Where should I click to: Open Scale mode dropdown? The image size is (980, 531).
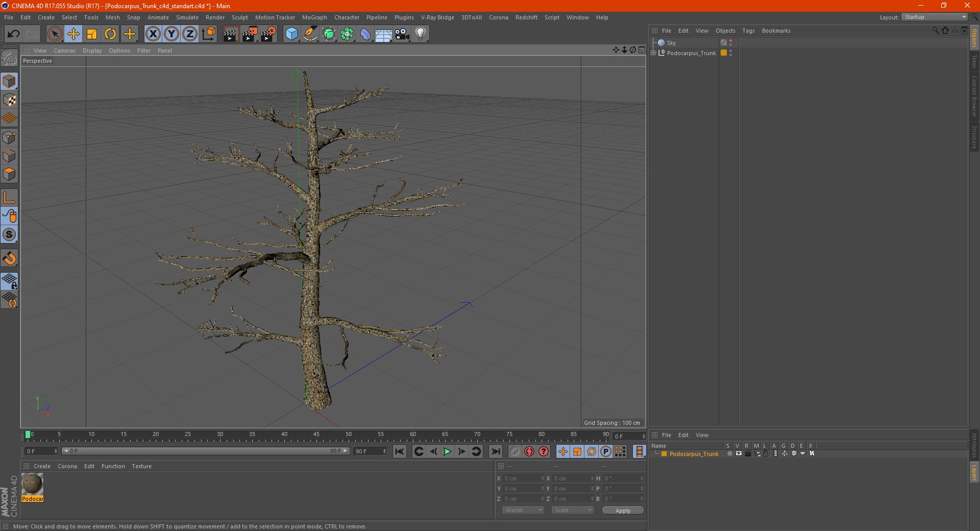tap(573, 510)
